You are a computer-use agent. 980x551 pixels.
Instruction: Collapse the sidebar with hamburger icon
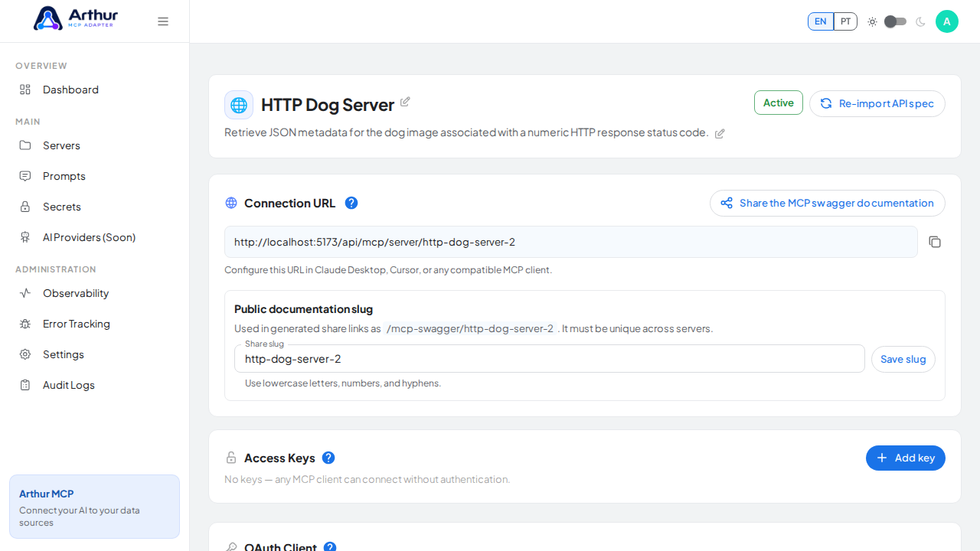pos(163,21)
